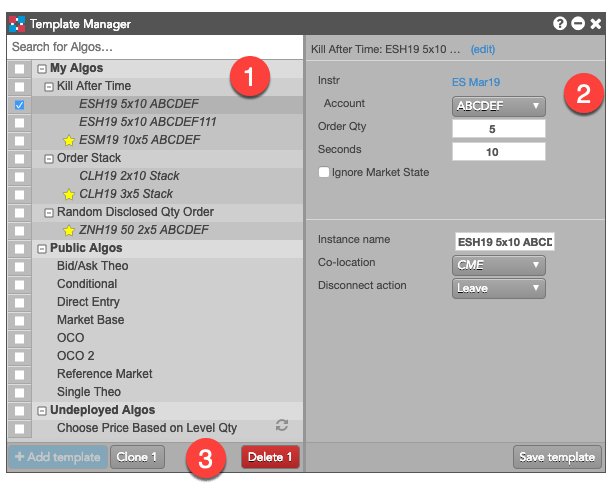Click the Add template button
613x491 pixels.
(x=58, y=457)
